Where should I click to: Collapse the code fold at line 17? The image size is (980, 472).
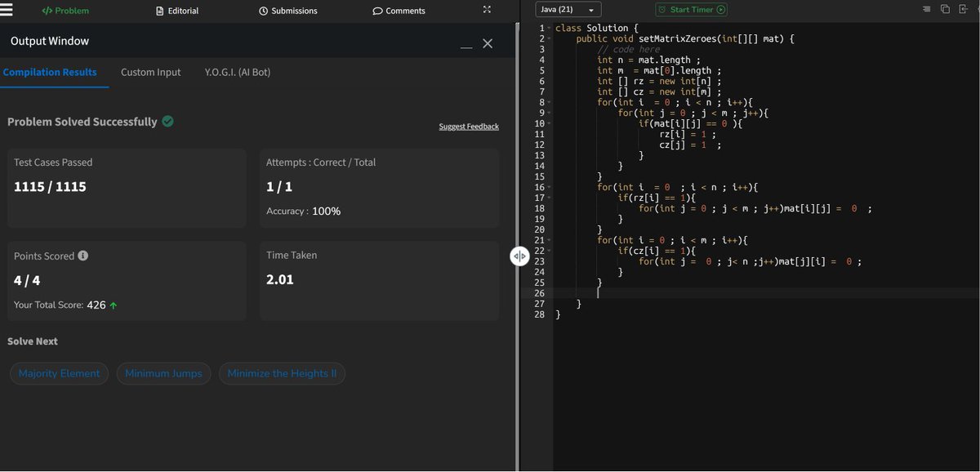pyautogui.click(x=549, y=198)
